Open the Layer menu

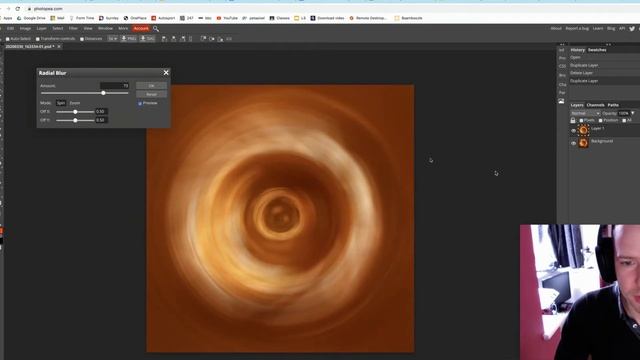pyautogui.click(x=42, y=29)
